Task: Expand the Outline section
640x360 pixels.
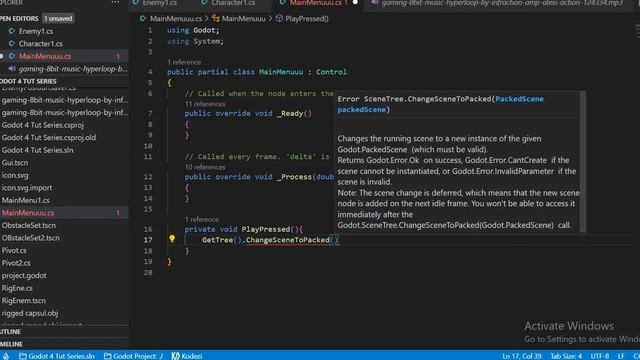Action: click(x=11, y=332)
